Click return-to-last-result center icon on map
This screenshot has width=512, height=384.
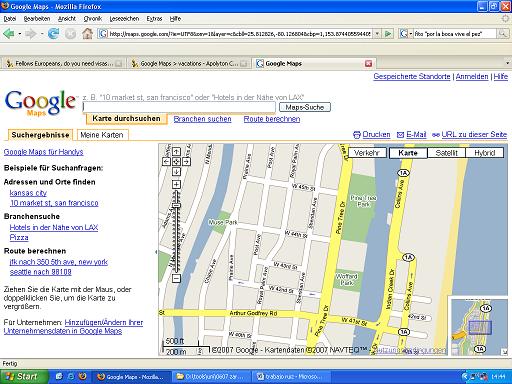[176, 162]
